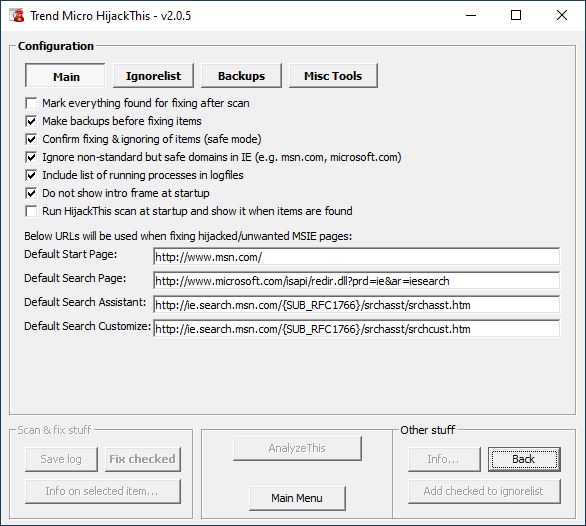Toggle Confirm fixing & ignoring (safe mode)
This screenshot has width=586, height=526.
click(x=31, y=139)
